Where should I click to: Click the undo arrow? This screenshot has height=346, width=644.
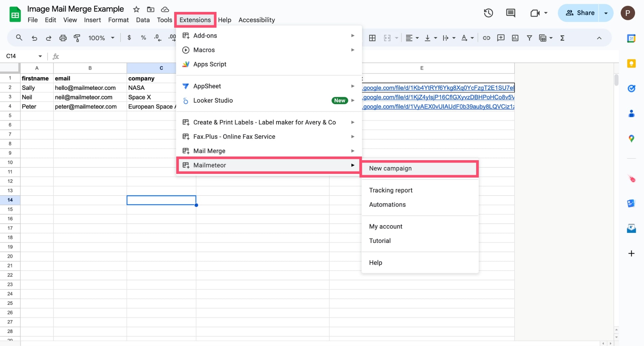tap(34, 38)
